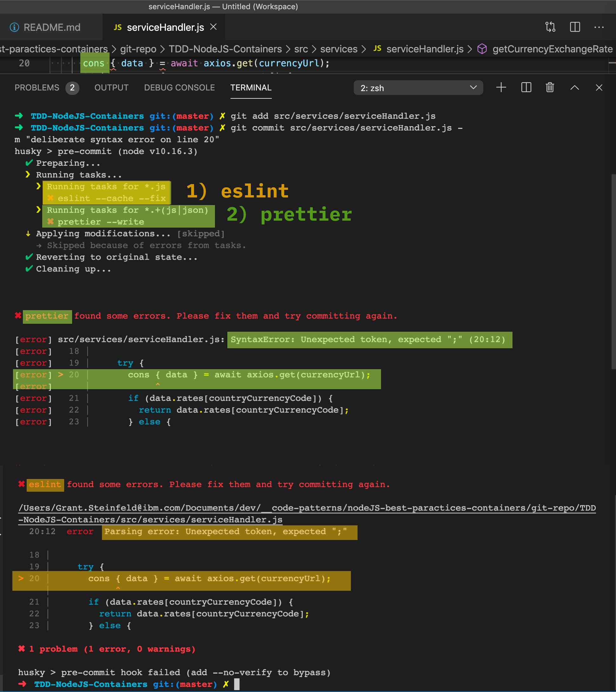Screen dimensions: 616x692
Task: Maximize the panel with the up chevron
Action: pos(574,88)
